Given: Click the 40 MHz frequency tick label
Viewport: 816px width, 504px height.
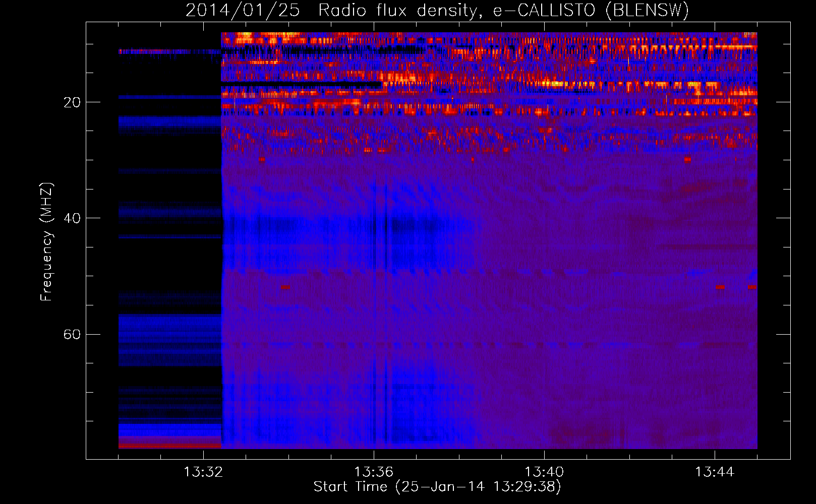Looking at the screenshot, I should click(x=72, y=219).
